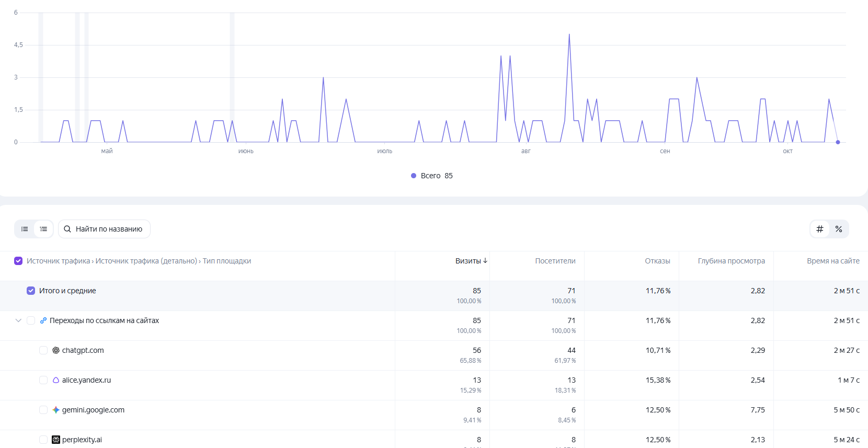Click the Источник трафика grouping label
The height and width of the screenshot is (448, 868).
click(58, 261)
